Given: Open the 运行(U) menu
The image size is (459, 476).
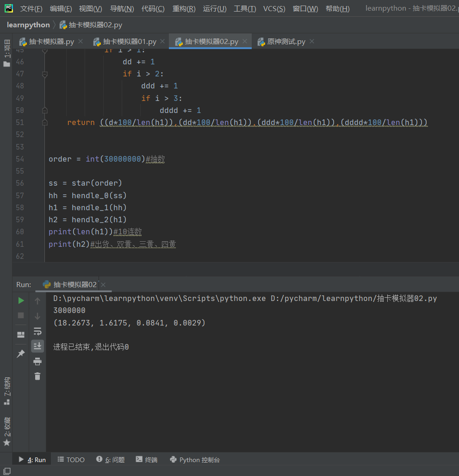Looking at the screenshot, I should (x=215, y=8).
